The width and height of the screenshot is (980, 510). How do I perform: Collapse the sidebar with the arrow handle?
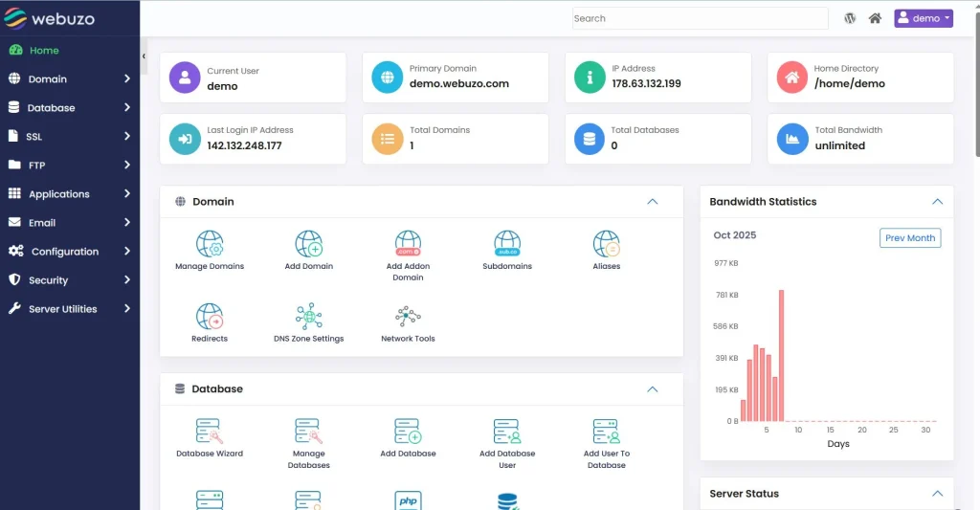144,56
